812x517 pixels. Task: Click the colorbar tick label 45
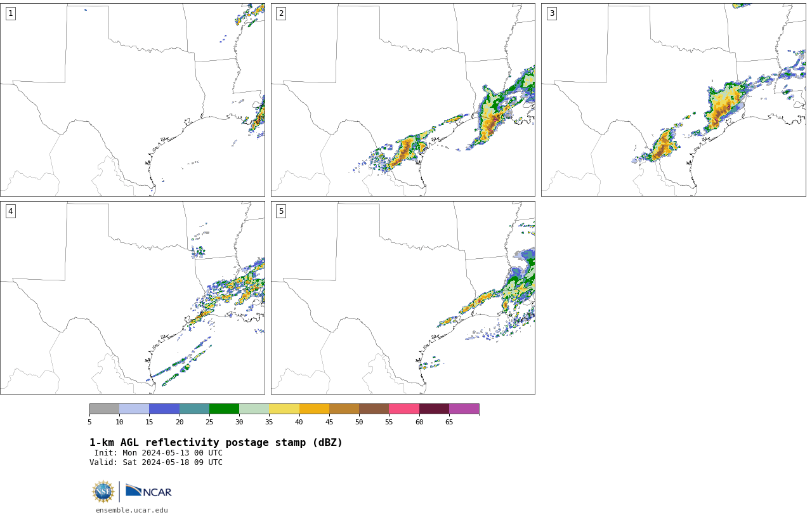point(329,422)
